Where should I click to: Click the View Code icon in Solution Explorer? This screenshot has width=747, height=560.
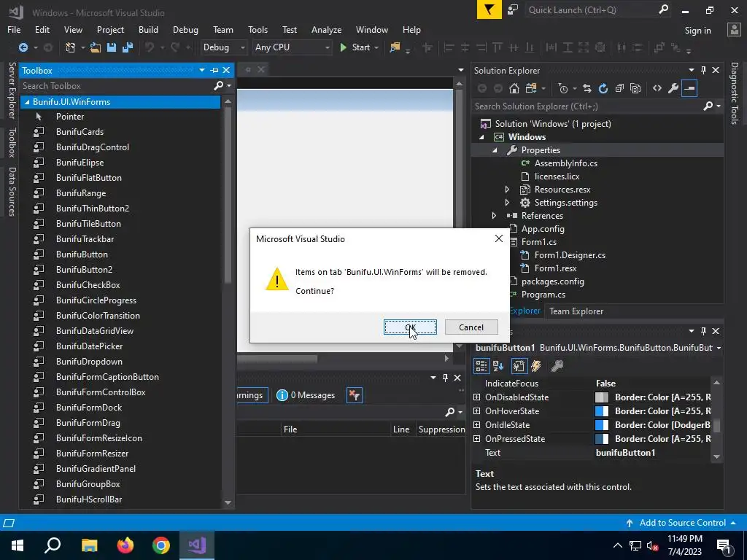coord(657,88)
